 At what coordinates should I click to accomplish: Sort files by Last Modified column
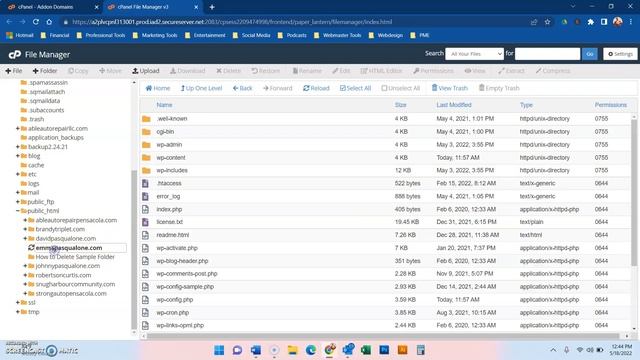[x=454, y=105]
